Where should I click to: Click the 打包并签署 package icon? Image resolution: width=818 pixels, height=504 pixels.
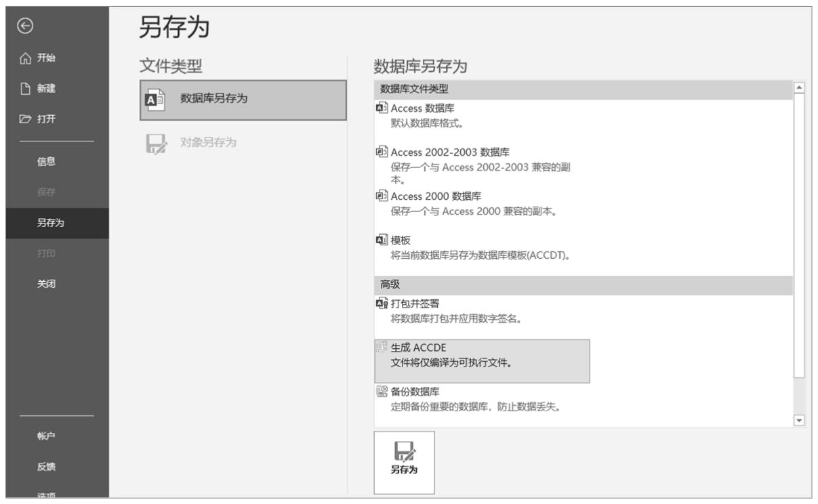382,303
